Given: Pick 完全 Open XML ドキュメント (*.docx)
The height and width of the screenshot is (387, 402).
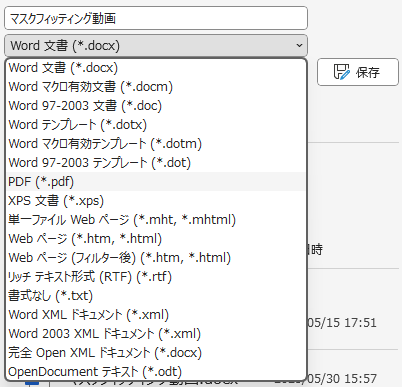Looking at the screenshot, I should click(x=156, y=353).
